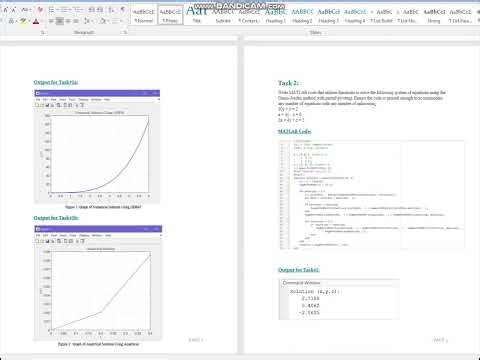Open the text effects icon
Screen dimensions: 480x360
[x=11, y=21]
